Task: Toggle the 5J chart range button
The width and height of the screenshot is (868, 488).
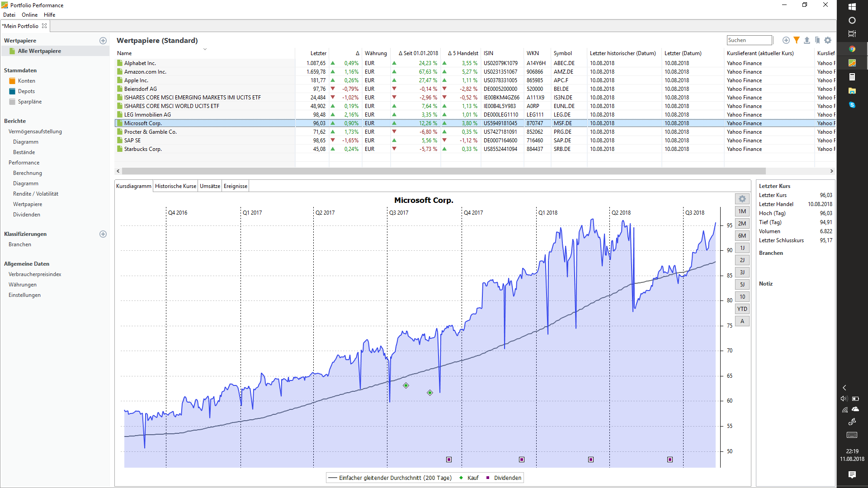Action: (x=742, y=285)
